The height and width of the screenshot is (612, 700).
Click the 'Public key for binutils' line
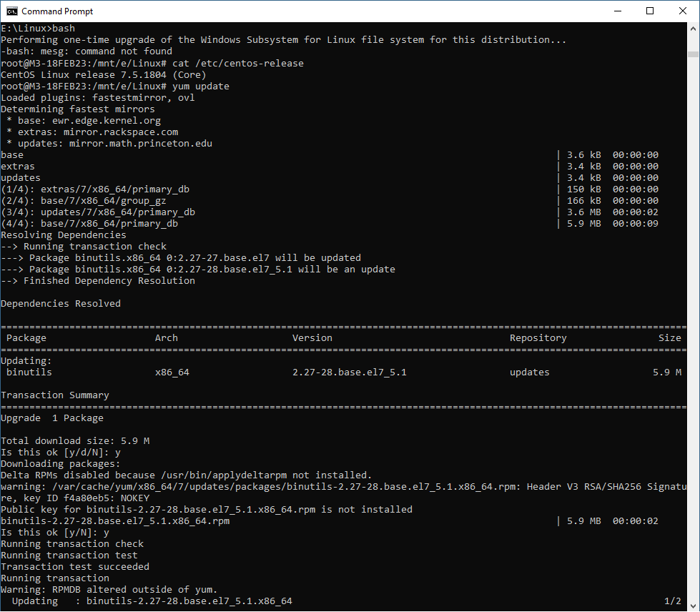point(207,509)
